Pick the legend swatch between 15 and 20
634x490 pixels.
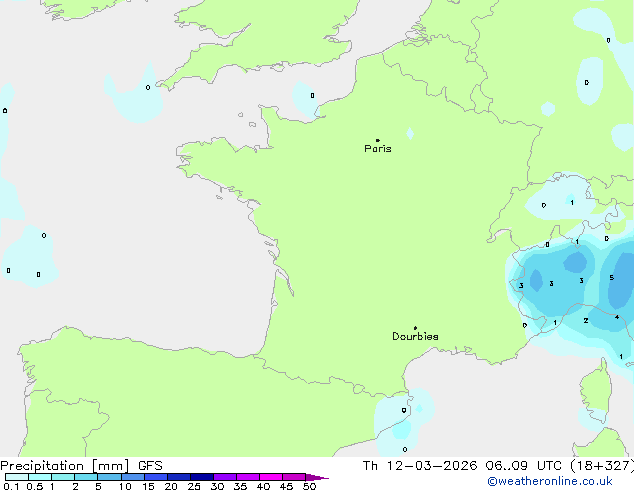click(156, 477)
